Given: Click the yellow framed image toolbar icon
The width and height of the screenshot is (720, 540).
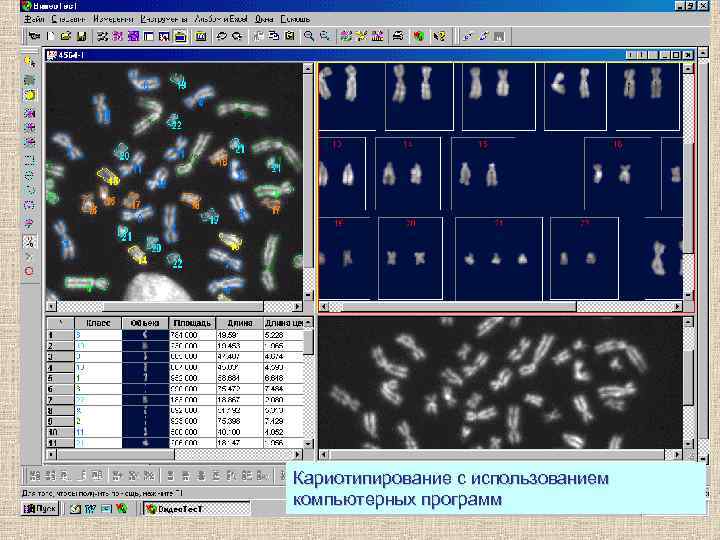Looking at the screenshot, I should [201, 36].
